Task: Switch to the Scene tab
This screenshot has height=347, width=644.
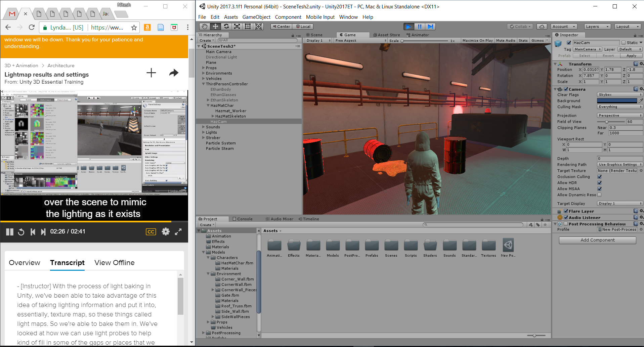Action: click(x=314, y=35)
